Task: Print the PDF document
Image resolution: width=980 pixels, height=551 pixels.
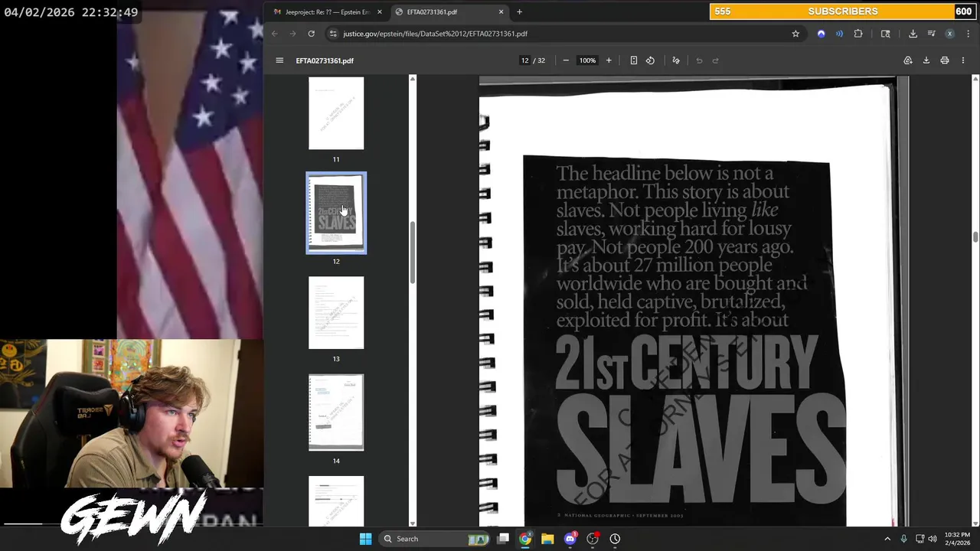Action: click(945, 60)
